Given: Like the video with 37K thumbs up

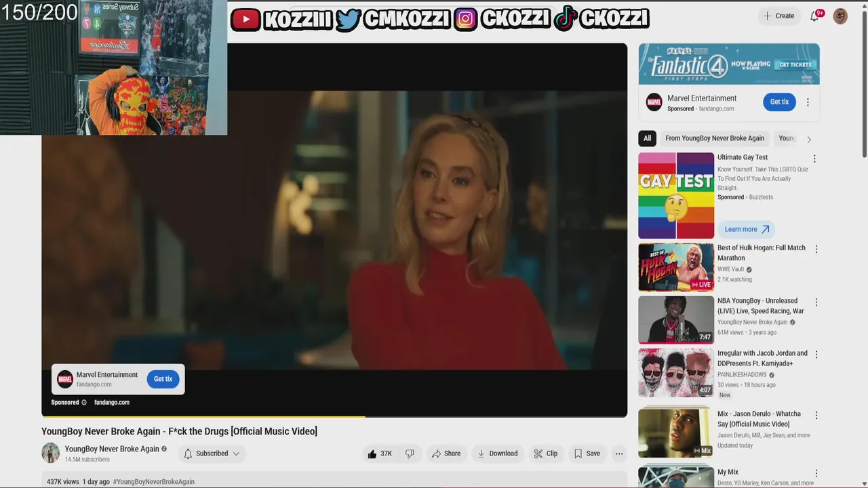Looking at the screenshot, I should 380,453.
